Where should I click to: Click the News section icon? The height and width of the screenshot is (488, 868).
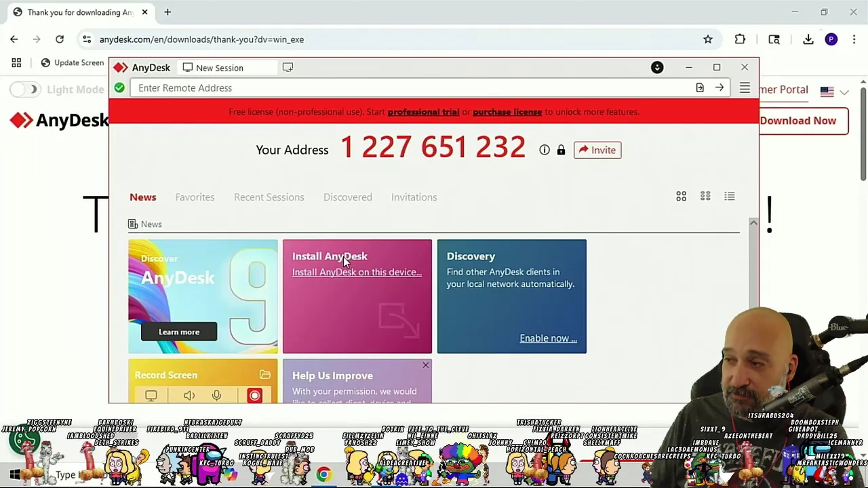click(x=133, y=224)
